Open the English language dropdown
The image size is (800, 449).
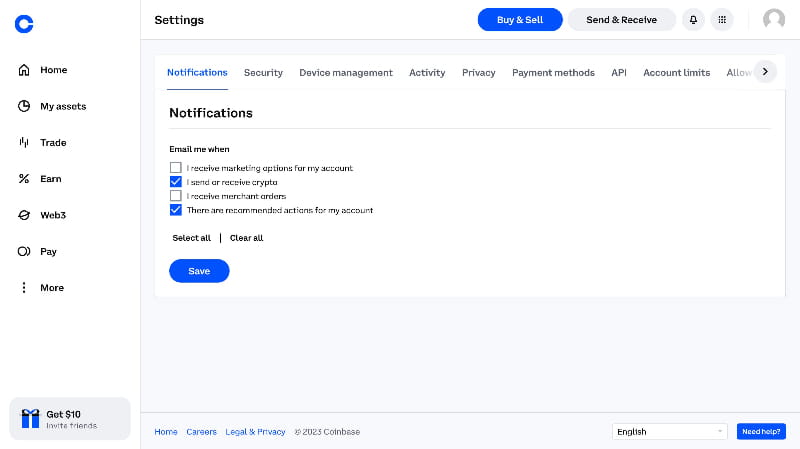pos(670,432)
